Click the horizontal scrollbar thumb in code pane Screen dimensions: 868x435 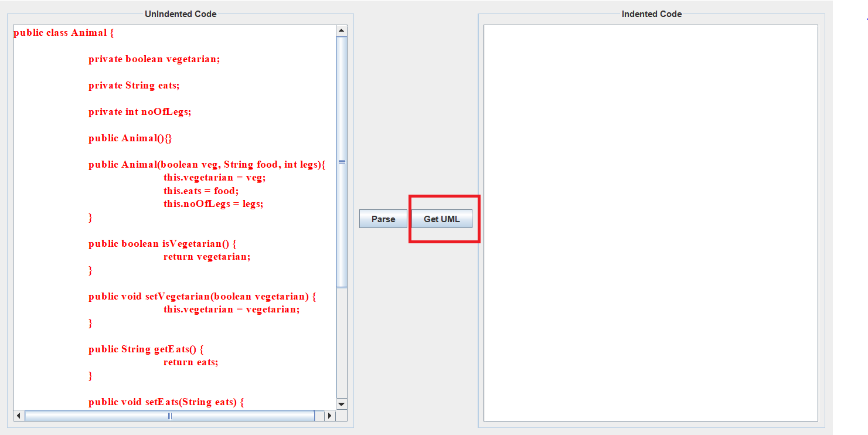[x=170, y=416]
